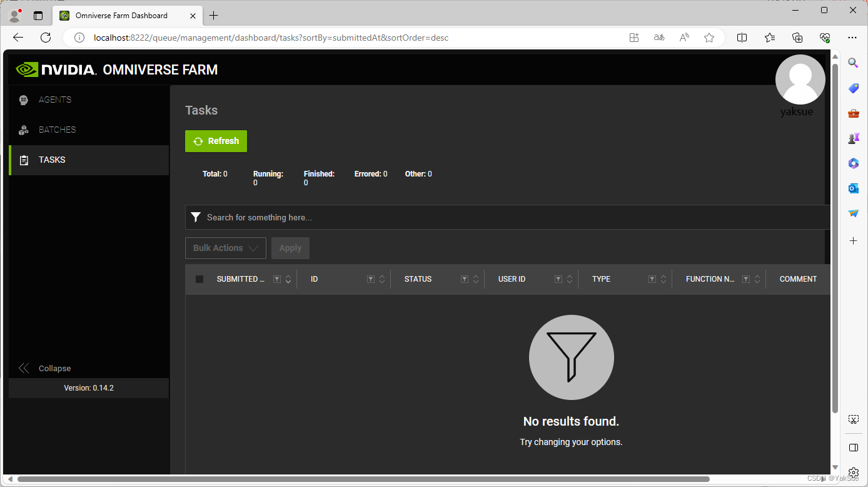Viewport: 868px width, 487px height.
Task: Add a sidebar app with plus
Action: (x=854, y=240)
